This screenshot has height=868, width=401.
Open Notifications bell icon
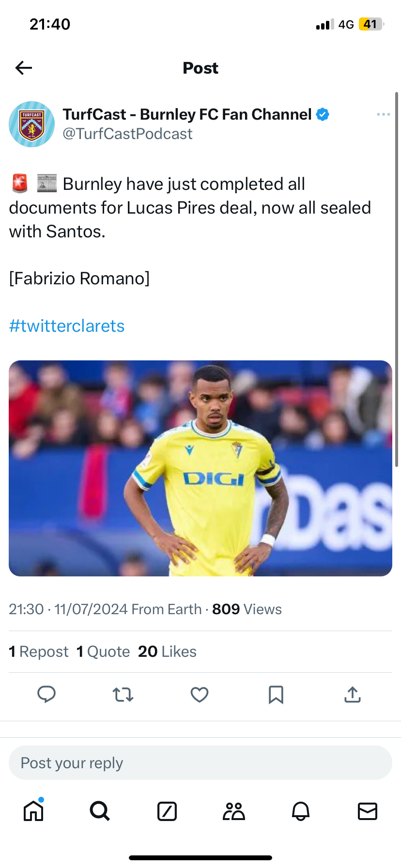(301, 811)
